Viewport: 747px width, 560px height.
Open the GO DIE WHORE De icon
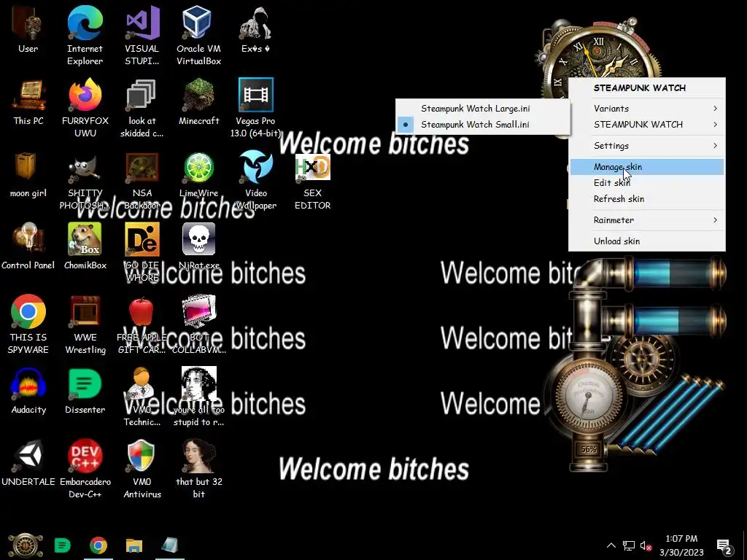click(x=142, y=252)
